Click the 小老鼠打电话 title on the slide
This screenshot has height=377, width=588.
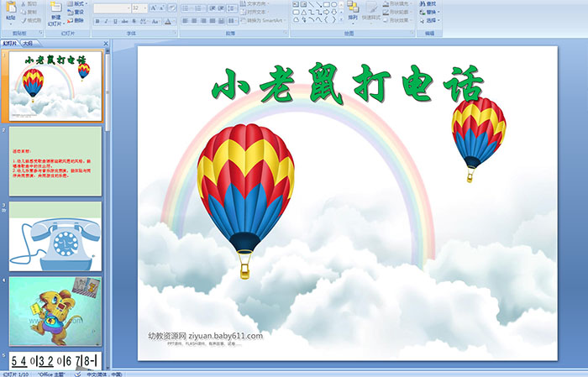pos(347,84)
